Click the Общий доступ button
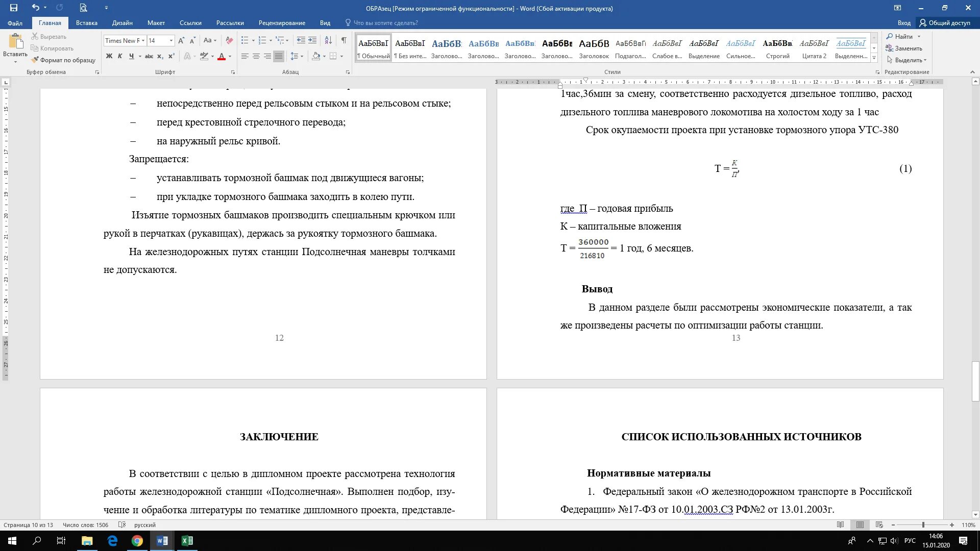This screenshot has height=551, width=980. click(945, 22)
